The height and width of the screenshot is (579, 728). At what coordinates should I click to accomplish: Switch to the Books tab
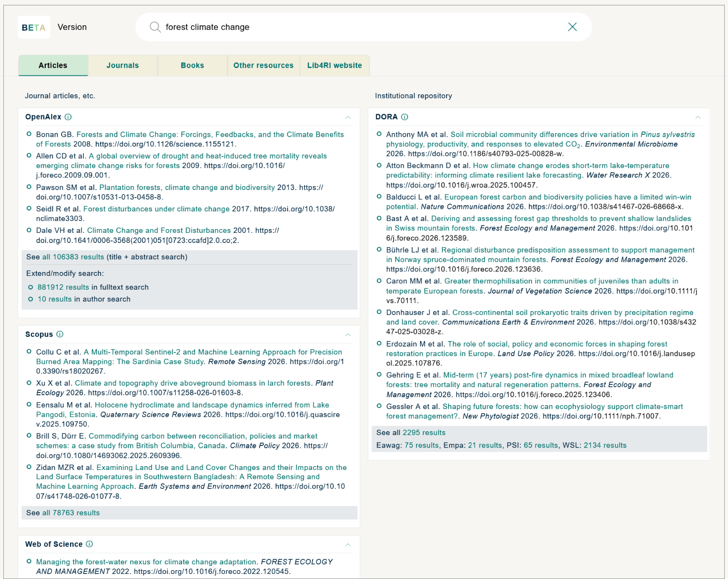[x=192, y=65]
